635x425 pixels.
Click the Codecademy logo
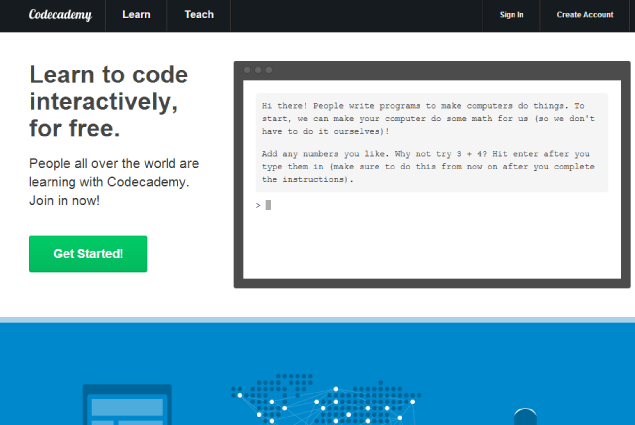(x=60, y=15)
